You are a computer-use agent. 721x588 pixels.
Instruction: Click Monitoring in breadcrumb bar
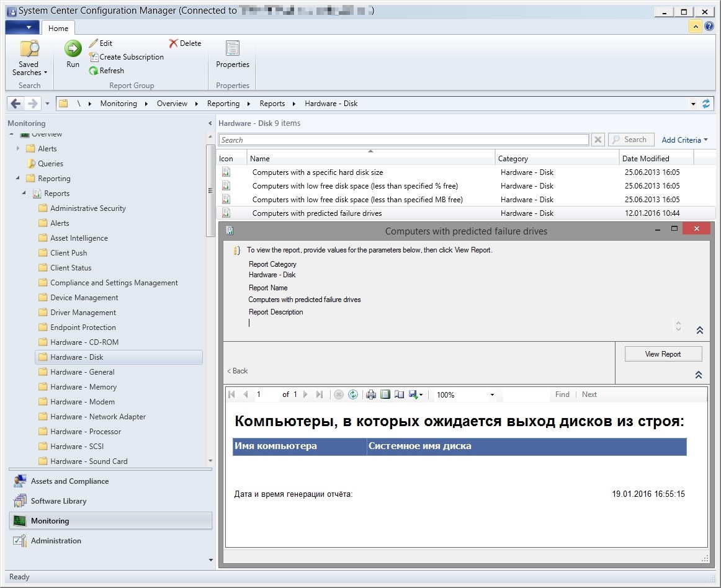(x=119, y=104)
